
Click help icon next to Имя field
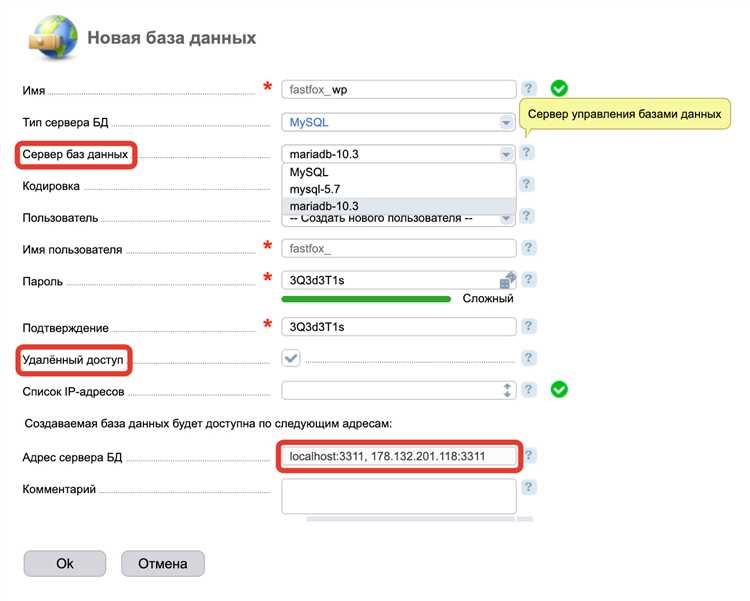pyautogui.click(x=528, y=89)
